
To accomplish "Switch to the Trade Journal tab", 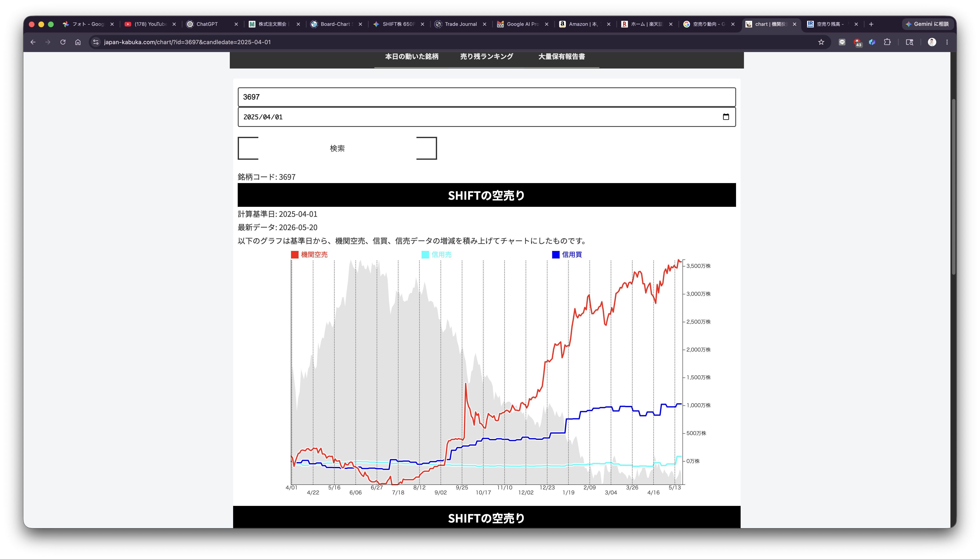I will 460,24.
